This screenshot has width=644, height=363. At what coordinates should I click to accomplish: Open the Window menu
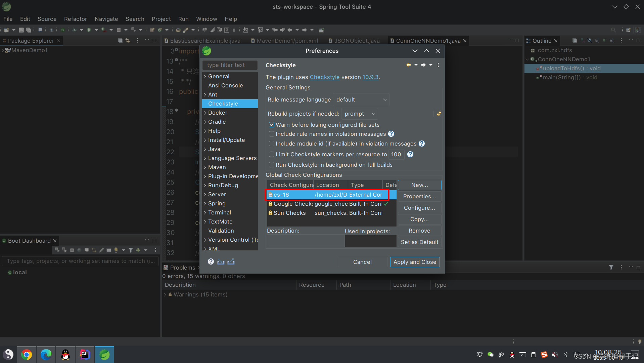tap(206, 19)
